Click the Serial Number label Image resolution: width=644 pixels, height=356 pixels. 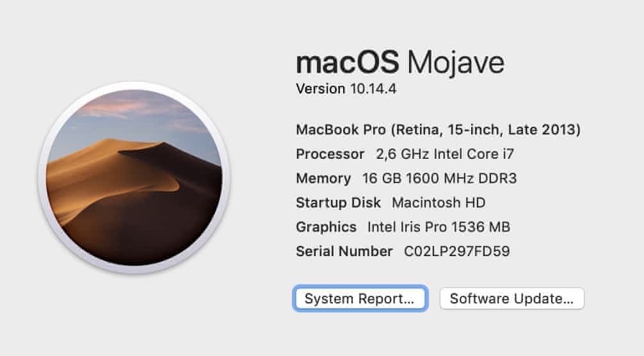click(x=344, y=251)
